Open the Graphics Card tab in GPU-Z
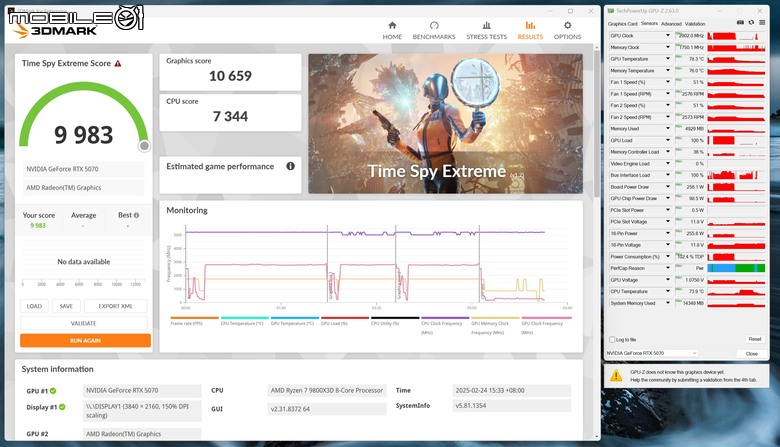The width and height of the screenshot is (780, 447). (x=622, y=24)
